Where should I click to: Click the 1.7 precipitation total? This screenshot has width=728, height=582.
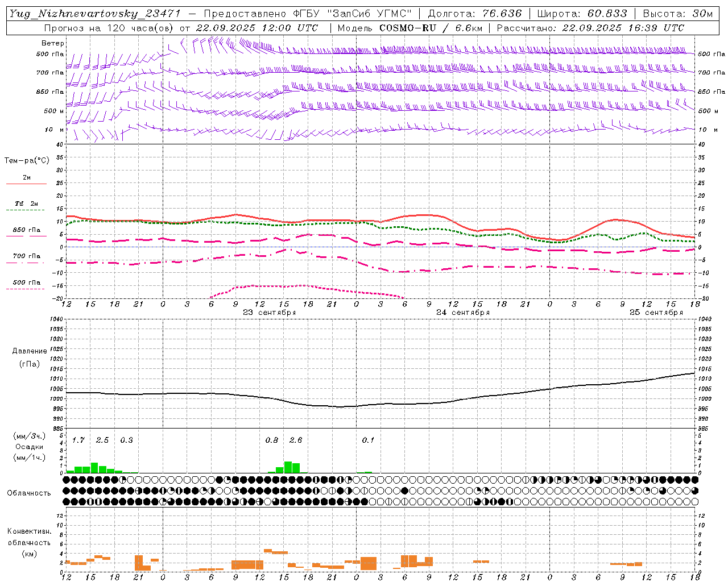click(x=78, y=440)
